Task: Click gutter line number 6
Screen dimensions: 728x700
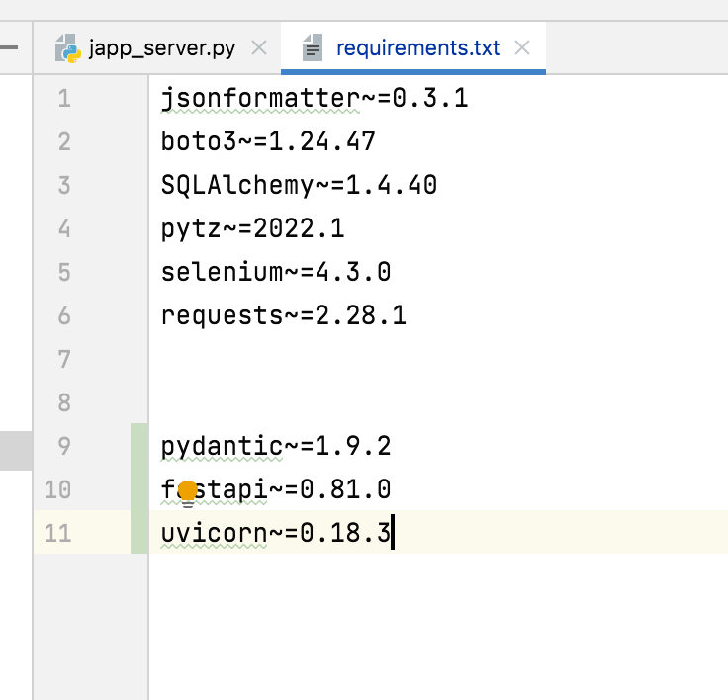Action: point(64,315)
